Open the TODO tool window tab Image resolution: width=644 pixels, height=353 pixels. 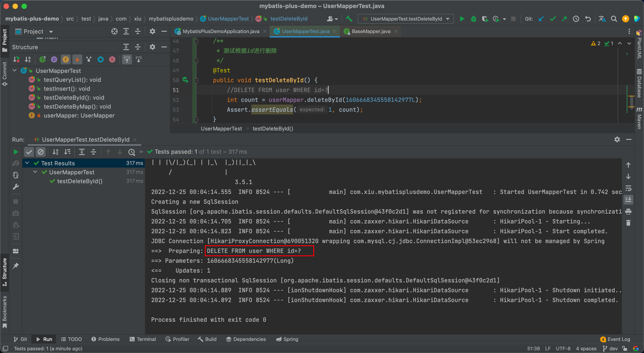click(72, 339)
